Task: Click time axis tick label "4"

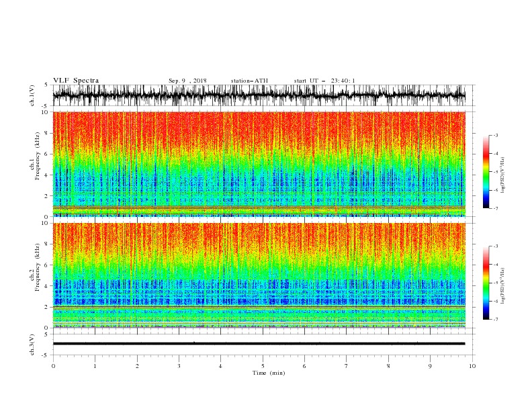Action: [220, 366]
